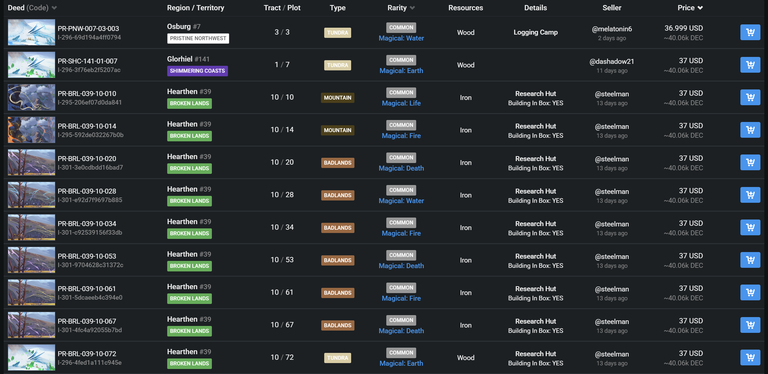Select the Mountain type badge for plot 10/14
Viewport: 768px width, 374px height.
337,130
